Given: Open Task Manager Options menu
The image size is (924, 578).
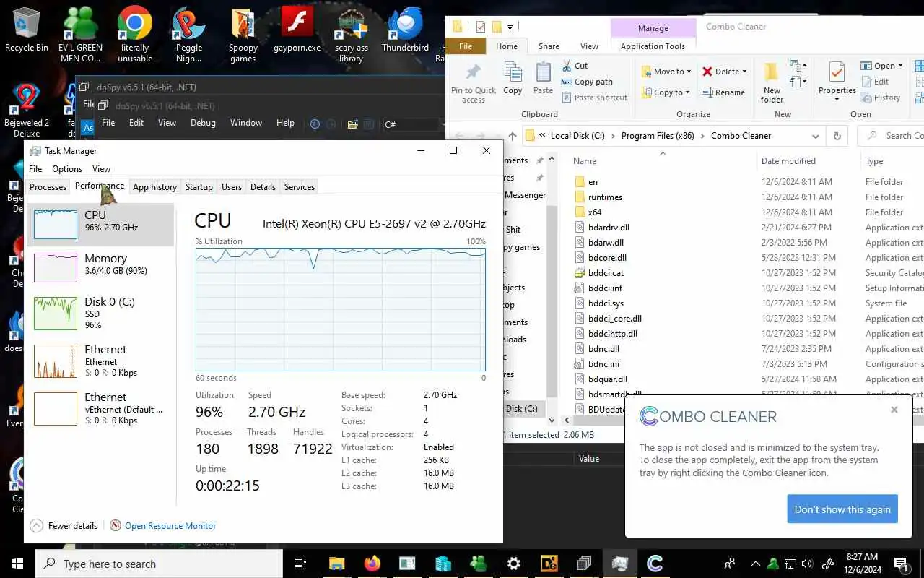Looking at the screenshot, I should (67, 169).
